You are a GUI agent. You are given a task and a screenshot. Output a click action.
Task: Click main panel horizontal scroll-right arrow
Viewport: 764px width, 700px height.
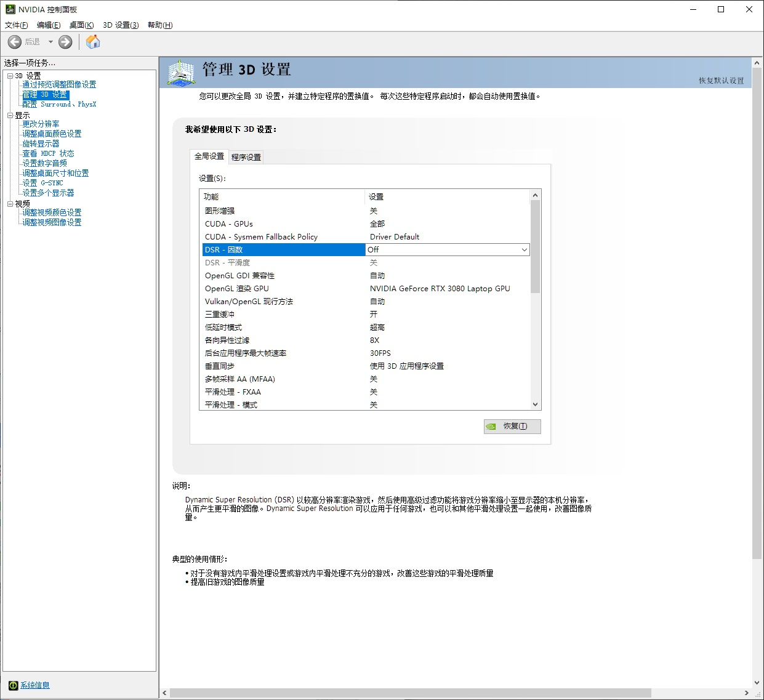[747, 693]
